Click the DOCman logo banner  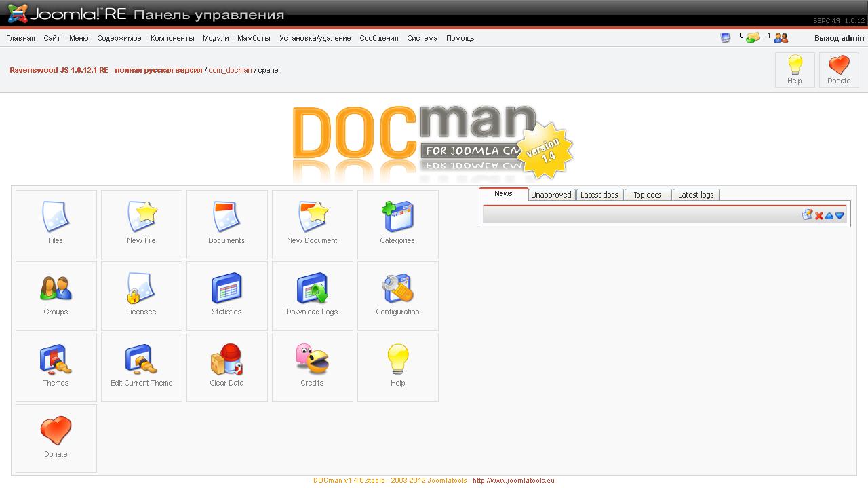click(x=433, y=143)
